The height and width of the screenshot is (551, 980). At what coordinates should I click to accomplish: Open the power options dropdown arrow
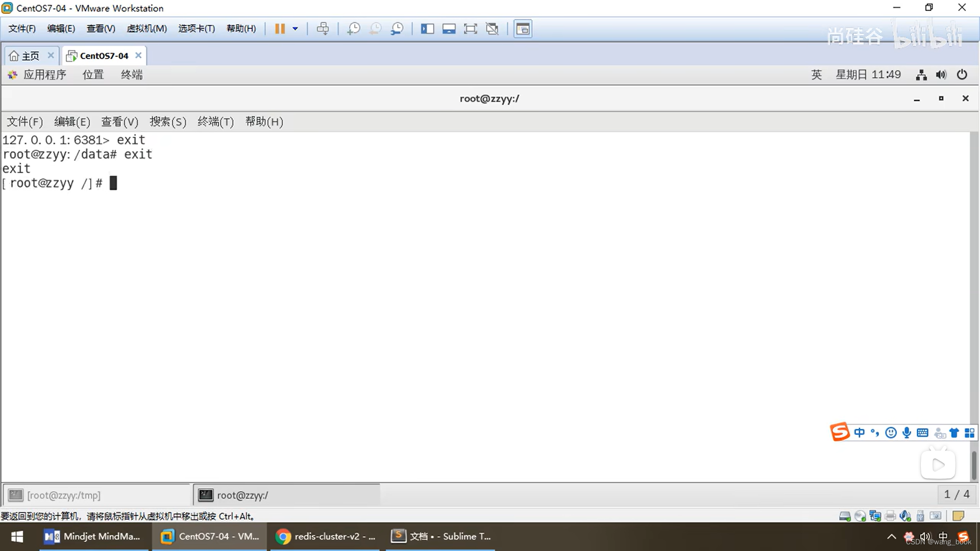(295, 29)
